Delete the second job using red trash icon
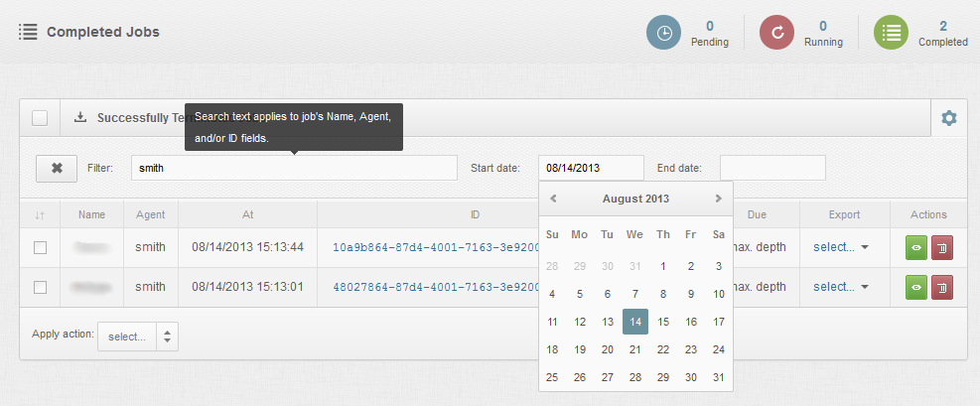The width and height of the screenshot is (980, 406). (x=941, y=287)
